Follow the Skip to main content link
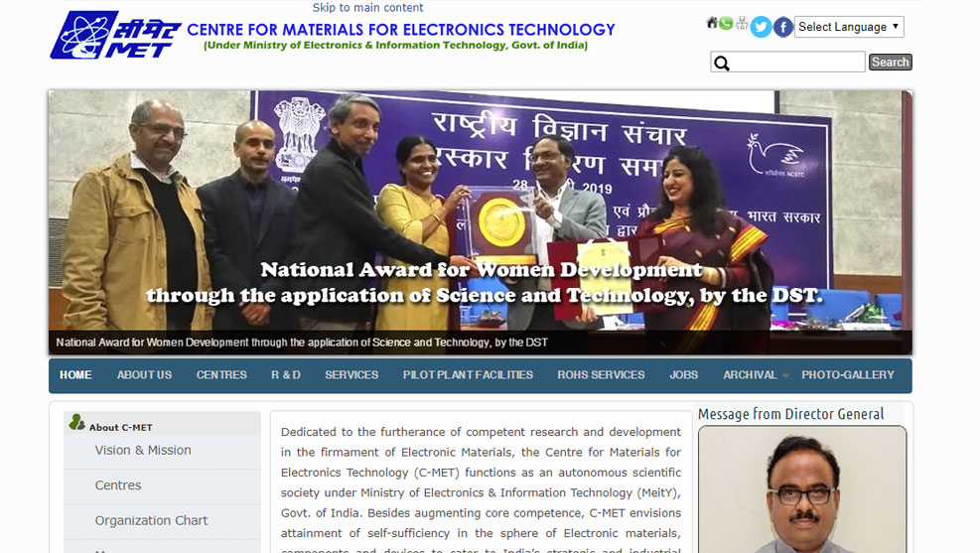Image resolution: width=980 pixels, height=553 pixels. pos(368,8)
